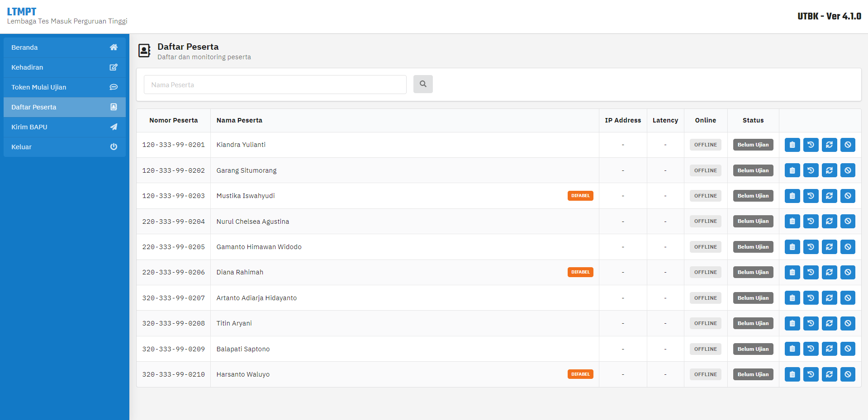
Task: Click refresh icon for Titin Aryani
Action: click(829, 323)
